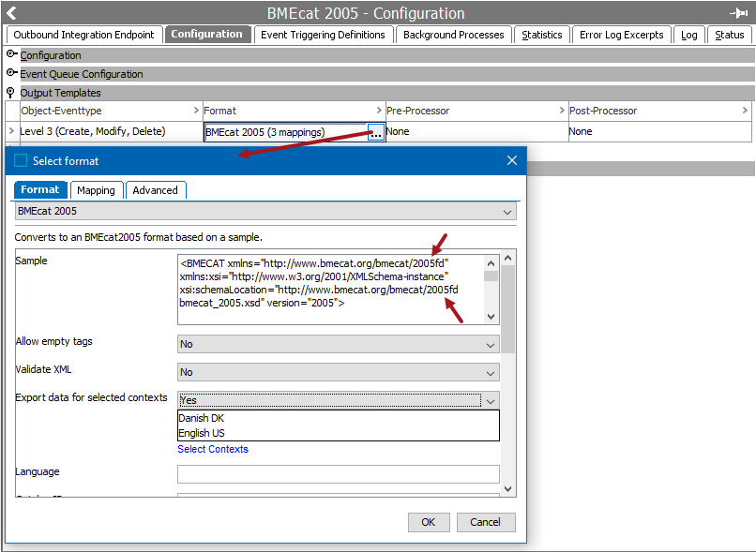756x552 pixels.
Task: Go to the Statistics tab
Action: tap(542, 35)
